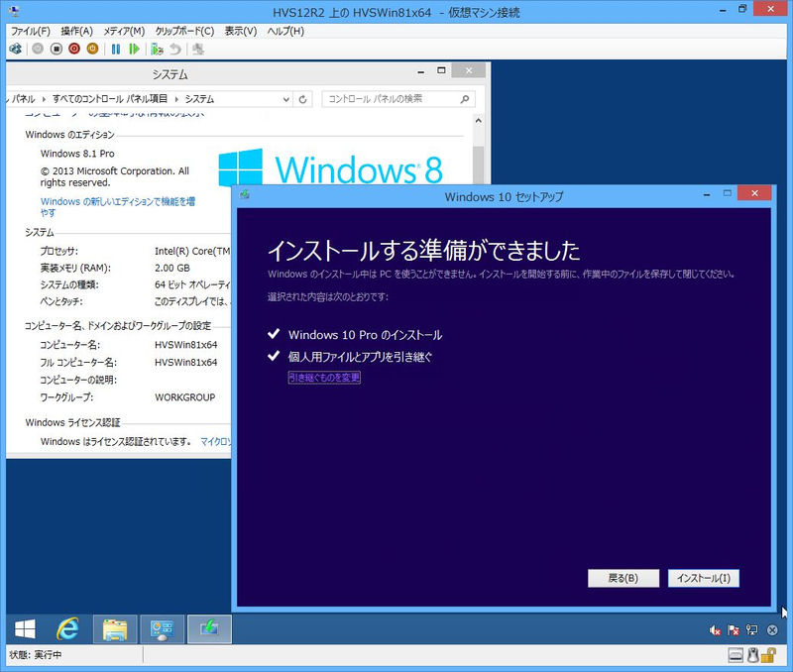Click the Revert checkpoint arrow icon
This screenshot has height=672, width=793.
(175, 49)
